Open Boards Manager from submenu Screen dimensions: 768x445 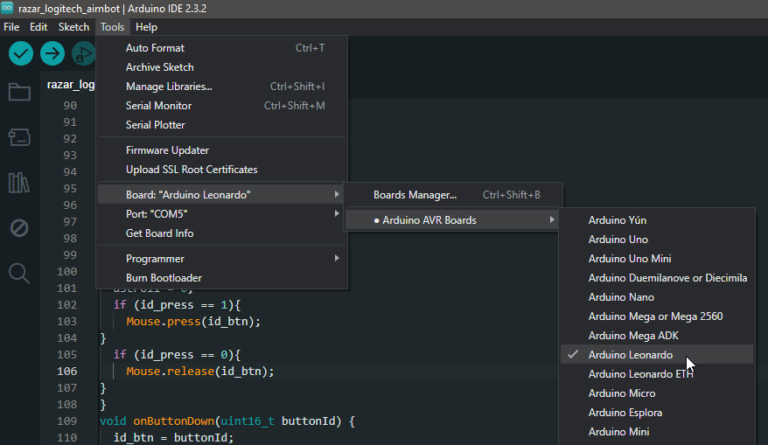point(454,195)
